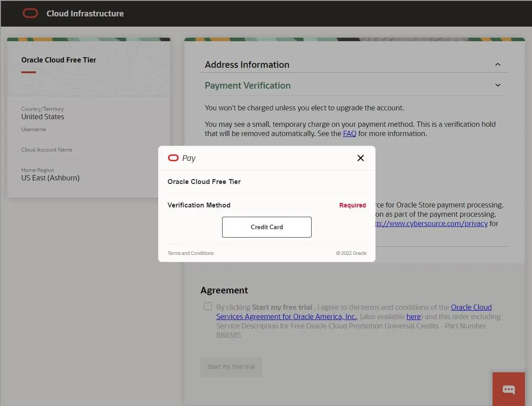Open the live chat support icon
Viewport: 532px width, 406px height.
(509, 390)
